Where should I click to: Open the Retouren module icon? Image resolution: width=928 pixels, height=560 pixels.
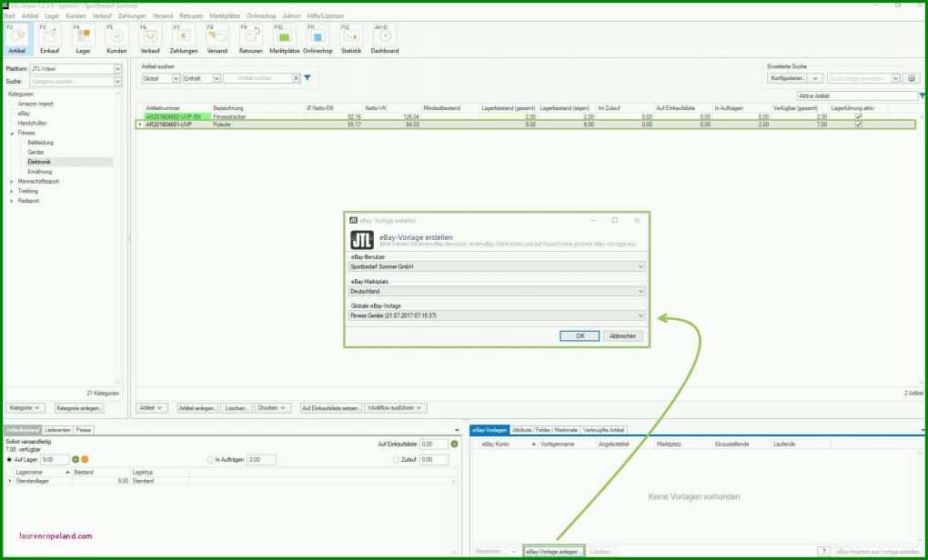(x=251, y=39)
